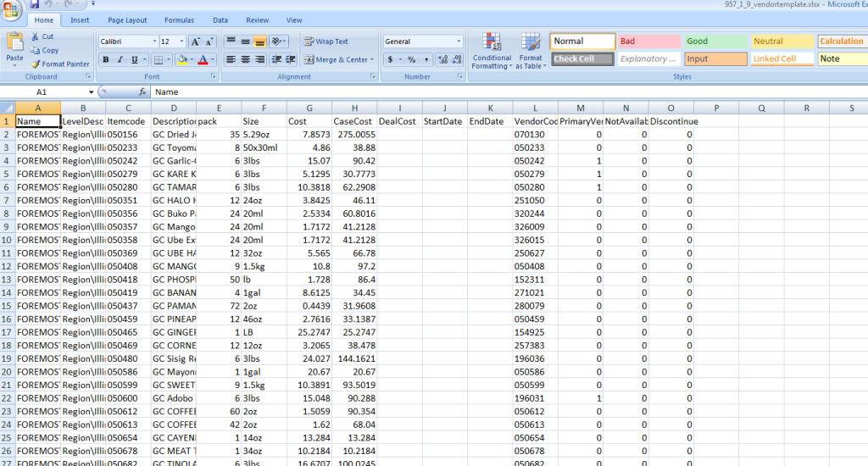The image size is (868, 466).
Task: Open View tab
Action: click(x=294, y=20)
